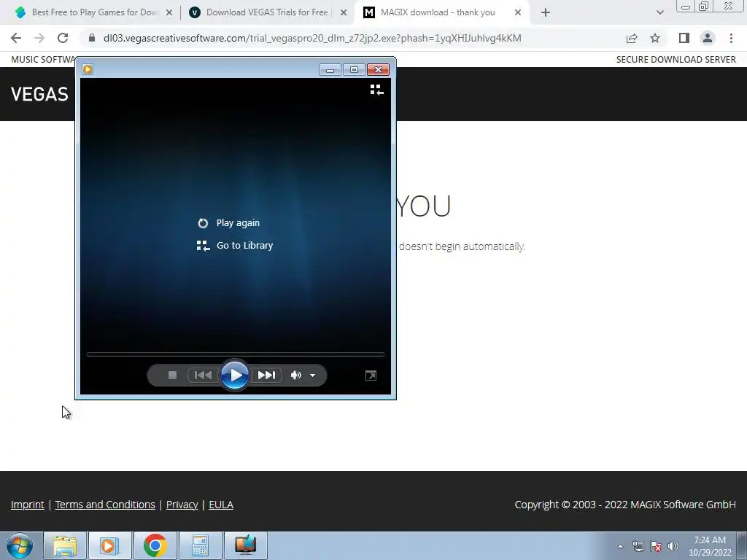Close the Best Free to Play Games tab

coord(169,12)
